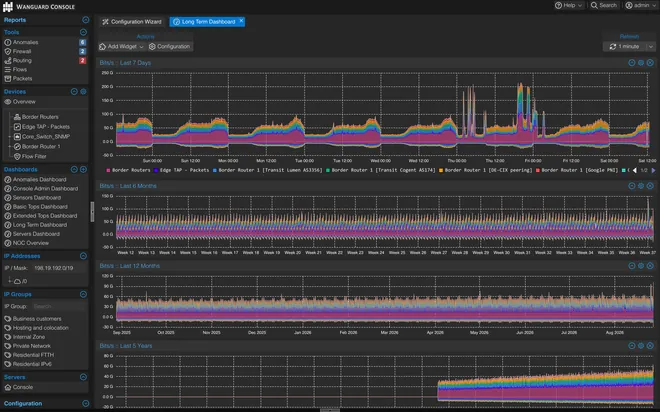Open refresh interval dropdown arrow
The width and height of the screenshot is (660, 412).
coord(651,47)
